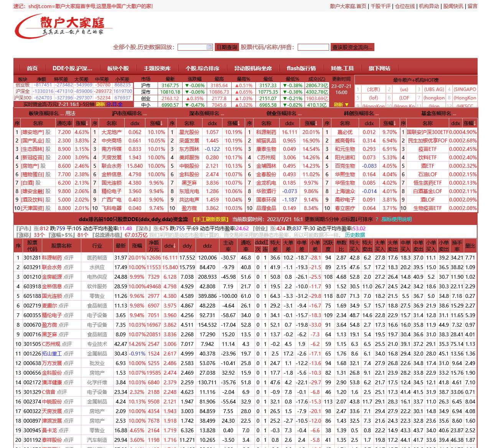Open the 主题投资库 menu
This screenshot has height=448, width=491.
coord(157,68)
